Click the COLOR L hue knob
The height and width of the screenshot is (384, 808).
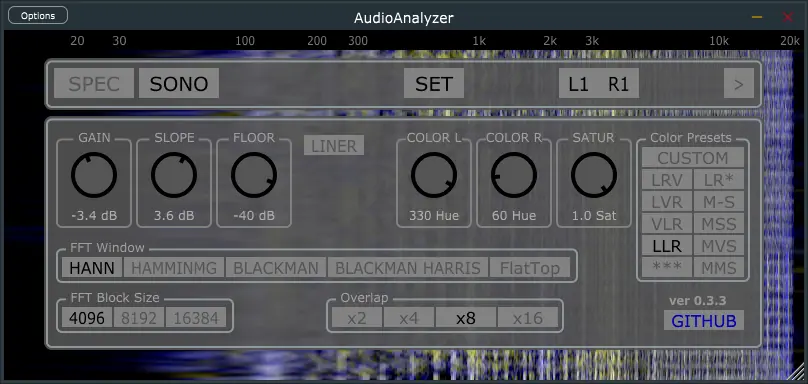(434, 175)
